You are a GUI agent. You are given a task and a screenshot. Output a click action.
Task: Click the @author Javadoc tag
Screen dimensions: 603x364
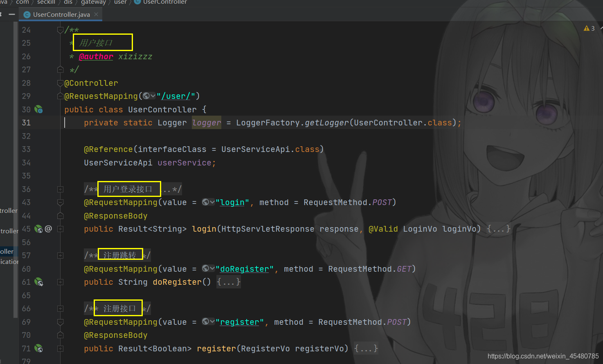[x=96, y=56]
